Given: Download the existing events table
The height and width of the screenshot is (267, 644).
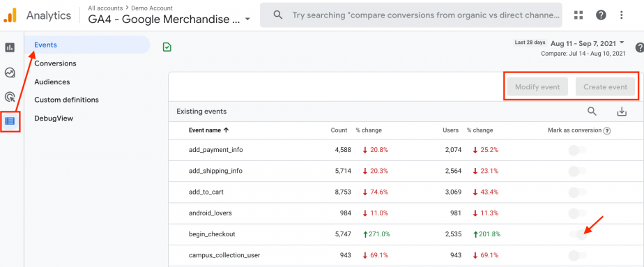Looking at the screenshot, I should point(622,112).
